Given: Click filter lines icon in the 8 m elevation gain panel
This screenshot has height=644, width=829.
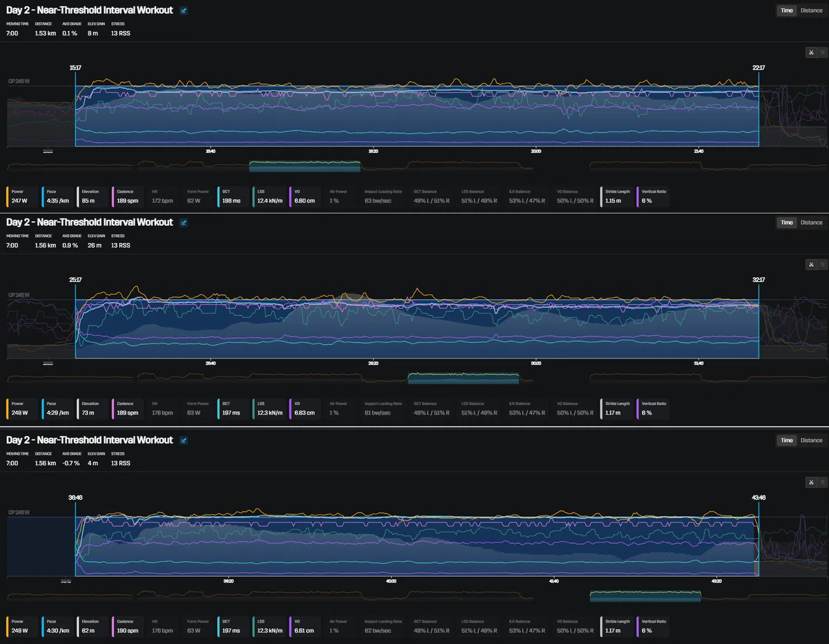Looking at the screenshot, I should [821, 52].
